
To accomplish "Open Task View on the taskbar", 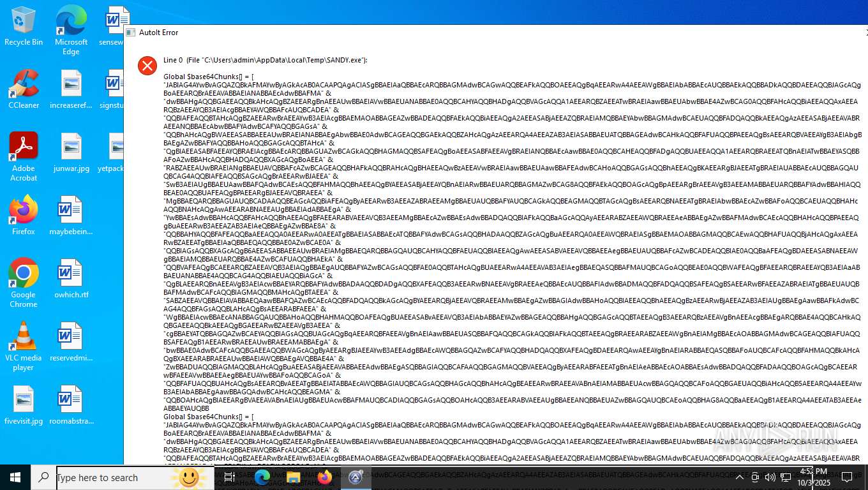I will [x=230, y=477].
